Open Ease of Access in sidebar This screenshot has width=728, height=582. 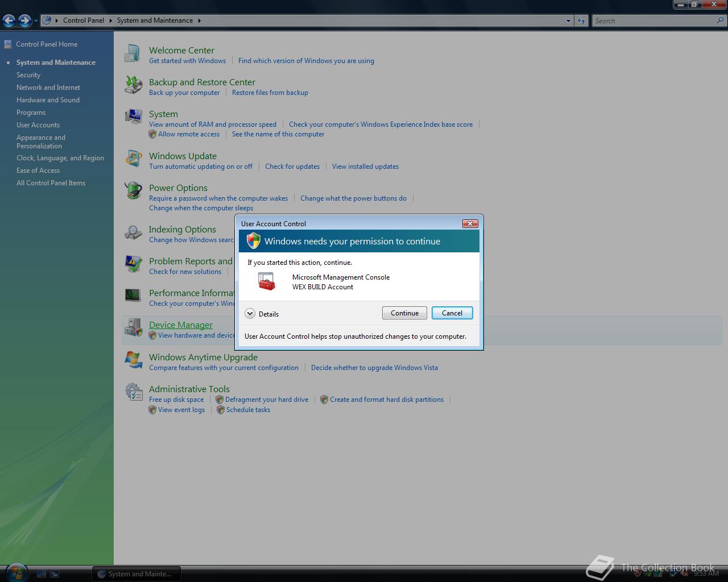coord(38,171)
